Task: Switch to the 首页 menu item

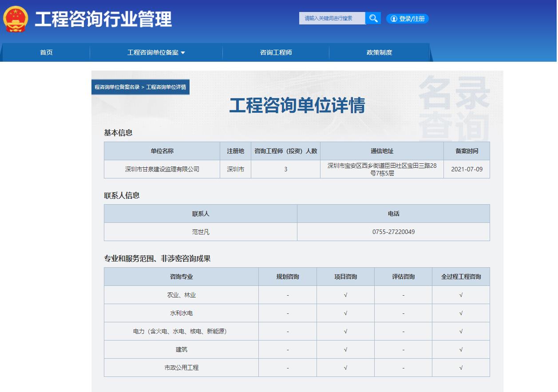Action: [x=46, y=52]
